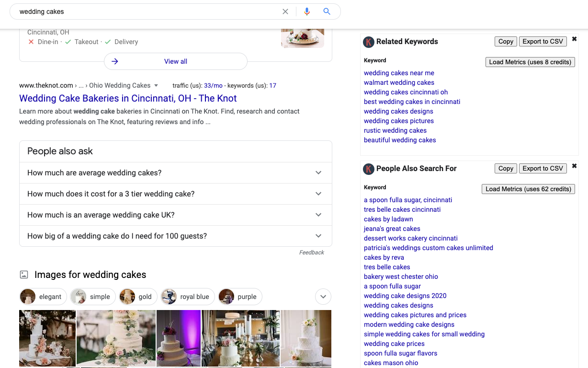Load Metrics using 62 credits
The width and height of the screenshot is (588, 368).
pyautogui.click(x=528, y=189)
